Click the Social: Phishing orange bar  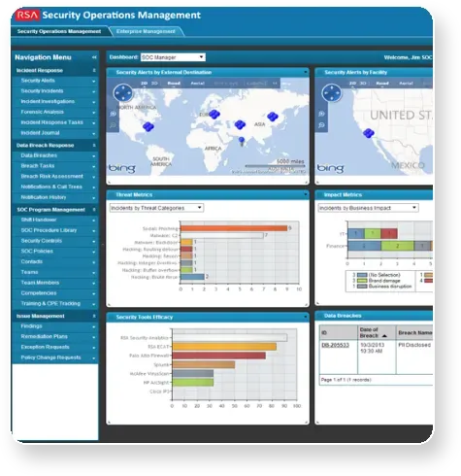coord(234,228)
